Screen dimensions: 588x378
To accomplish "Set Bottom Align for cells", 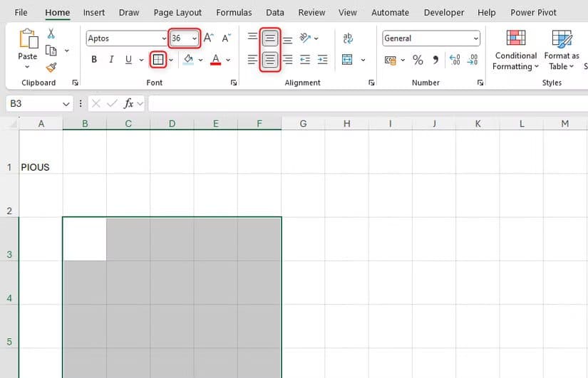I will [288, 40].
